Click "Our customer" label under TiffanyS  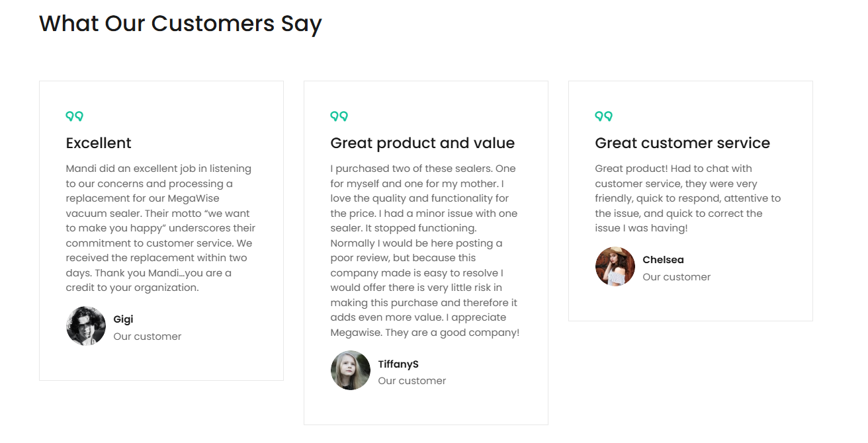click(x=412, y=381)
